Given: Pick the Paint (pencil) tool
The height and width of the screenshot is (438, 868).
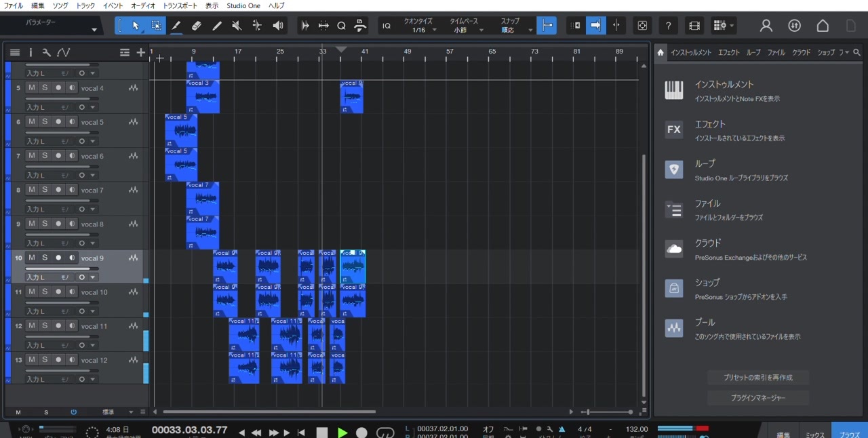Looking at the screenshot, I should (x=217, y=26).
